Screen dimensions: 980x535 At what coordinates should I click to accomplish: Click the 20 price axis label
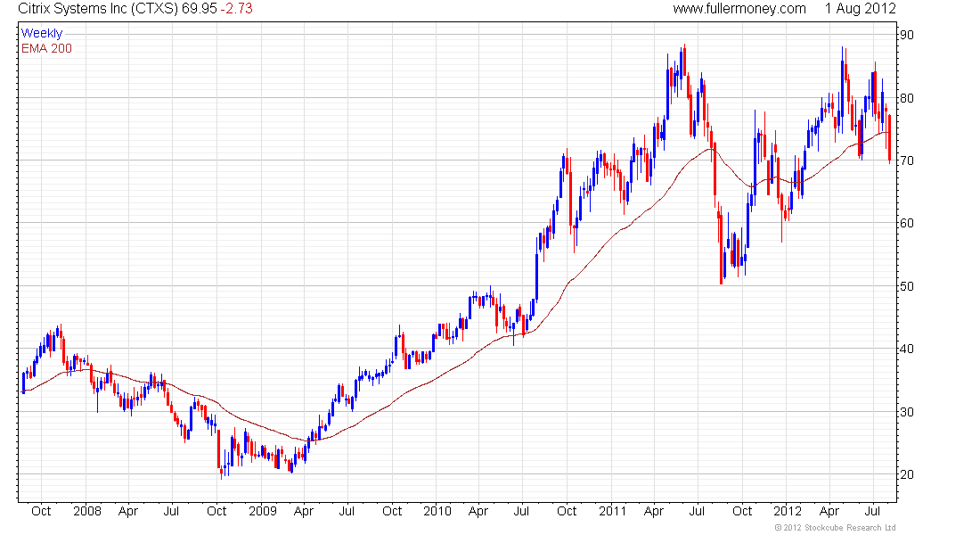click(906, 474)
